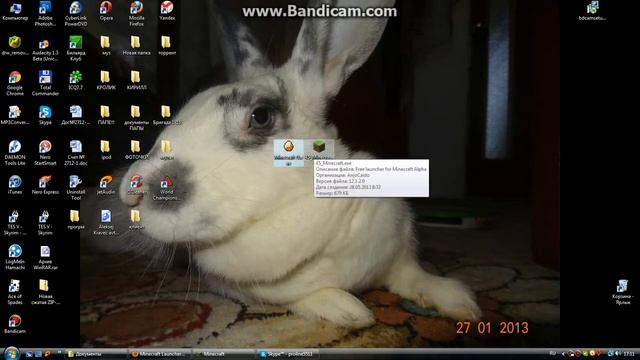Open the торрент folder
Screen dimensions: 640x360
167,46
